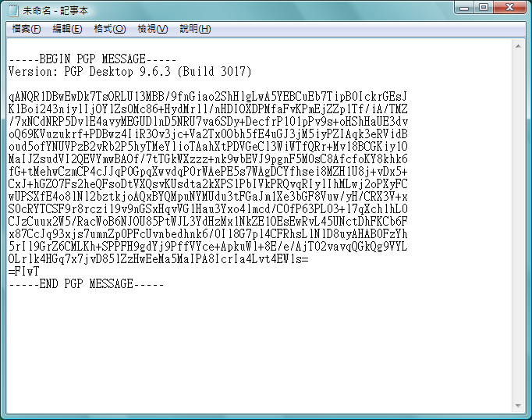The width and height of the screenshot is (532, 420).
Task: Place cursor on the =FIwT checksum line
Action: point(23,272)
